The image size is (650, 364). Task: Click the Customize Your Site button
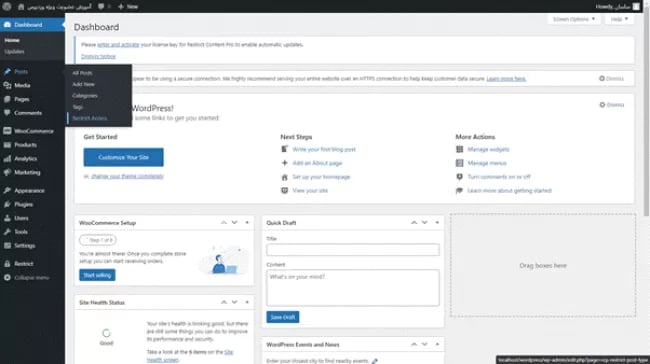[x=124, y=158]
